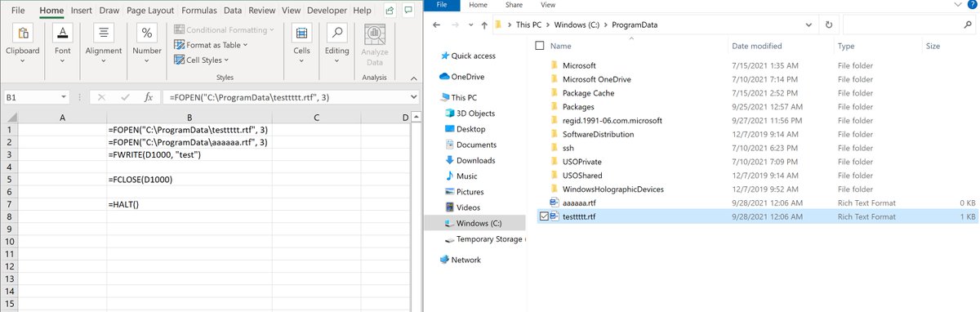
Task: Switch to the Developer ribbon tab
Action: (x=327, y=11)
